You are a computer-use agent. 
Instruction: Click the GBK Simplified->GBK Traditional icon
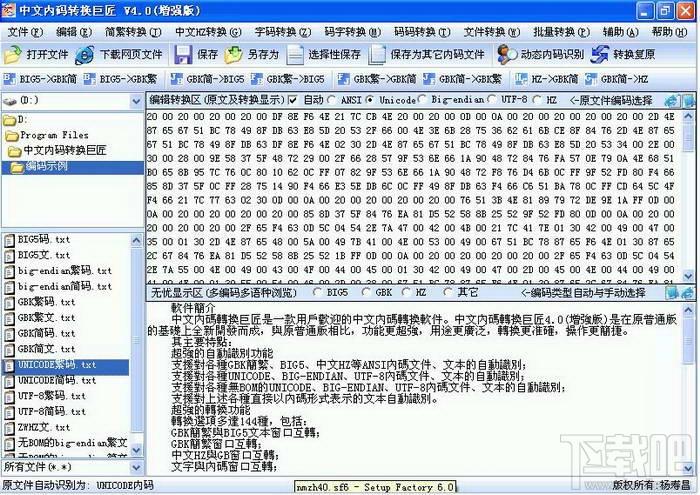coord(429,79)
